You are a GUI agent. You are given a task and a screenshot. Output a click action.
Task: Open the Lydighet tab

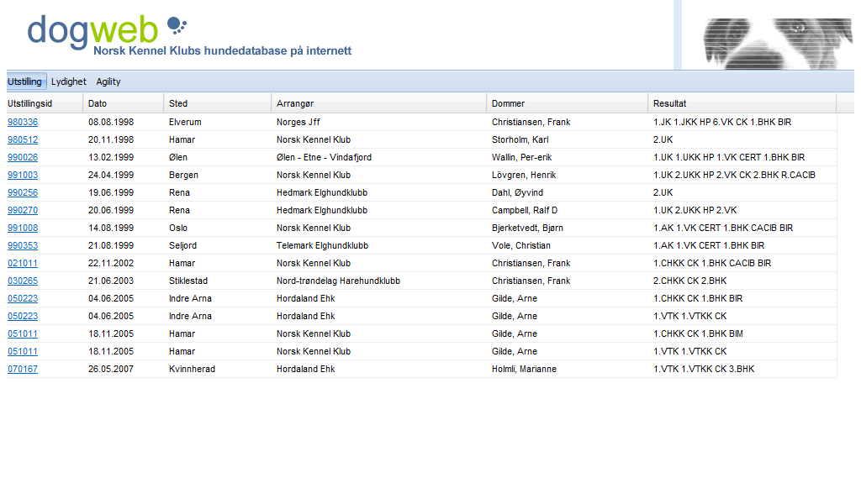(x=69, y=81)
